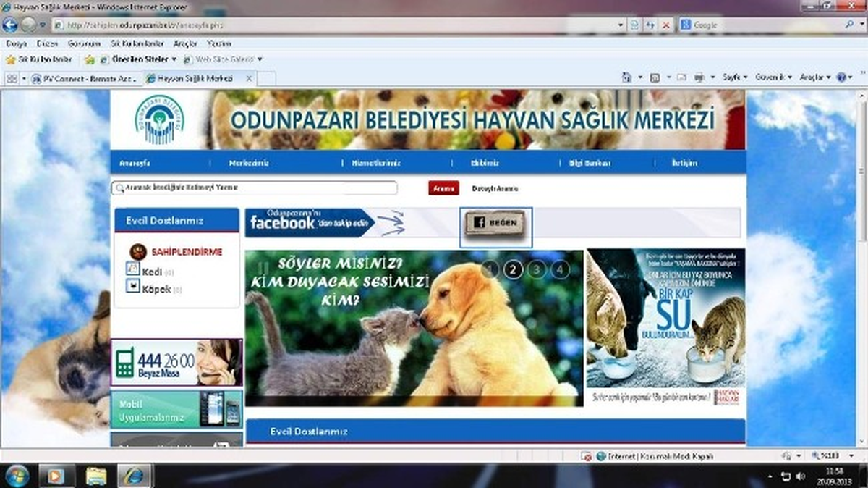Open the Home button dropdown arrow
Screen dimensions: 868x488
pos(640,77)
